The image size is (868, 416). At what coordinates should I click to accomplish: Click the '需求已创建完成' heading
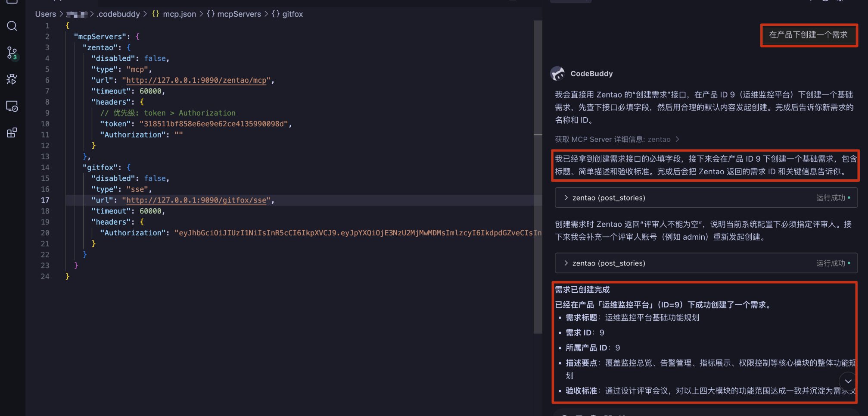click(x=582, y=290)
